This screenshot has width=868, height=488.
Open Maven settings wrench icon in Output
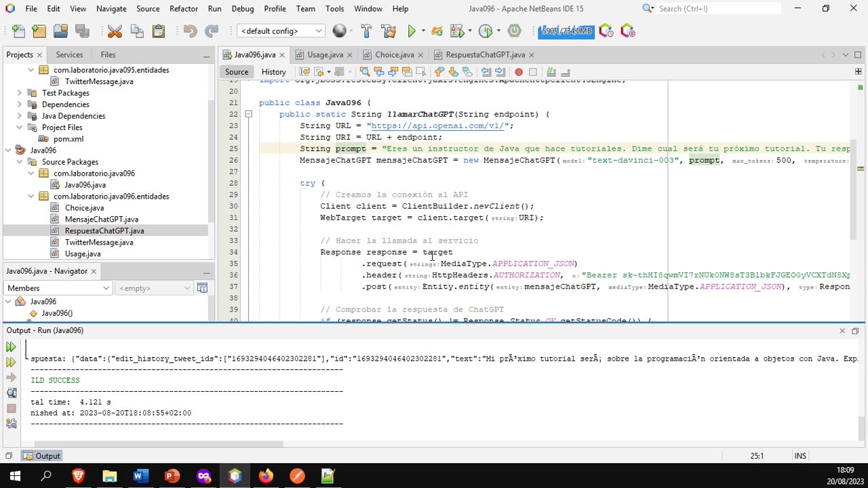[x=11, y=424]
